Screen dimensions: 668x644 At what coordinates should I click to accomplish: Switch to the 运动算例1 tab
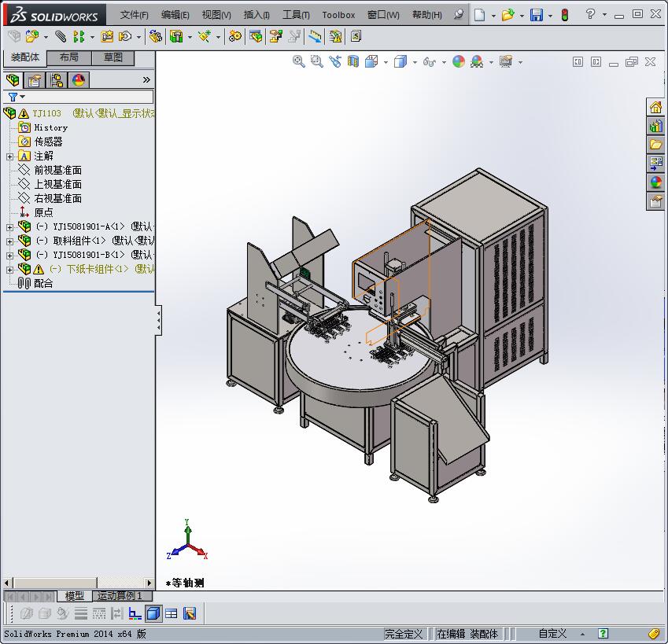coord(122,596)
